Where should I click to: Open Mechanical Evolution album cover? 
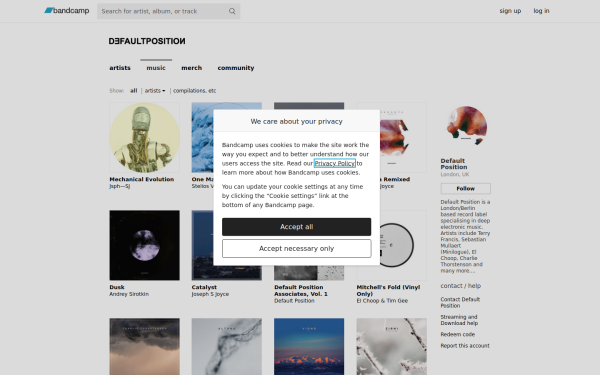(x=144, y=137)
